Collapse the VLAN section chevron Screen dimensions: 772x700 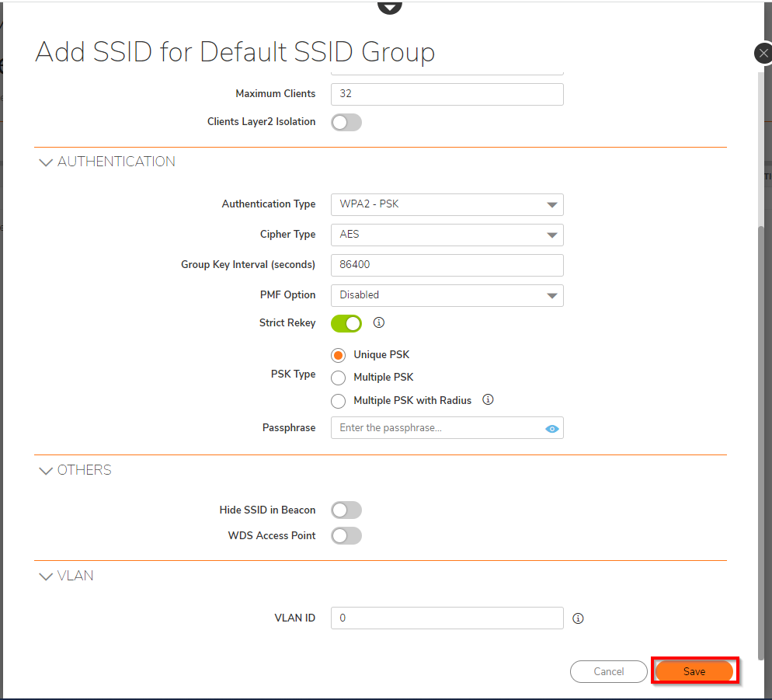pos(46,576)
